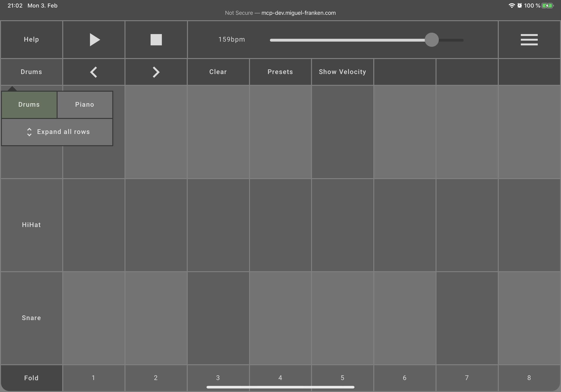The width and height of the screenshot is (561, 392).
Task: Navigate to next pattern with right arrow
Action: click(x=156, y=72)
